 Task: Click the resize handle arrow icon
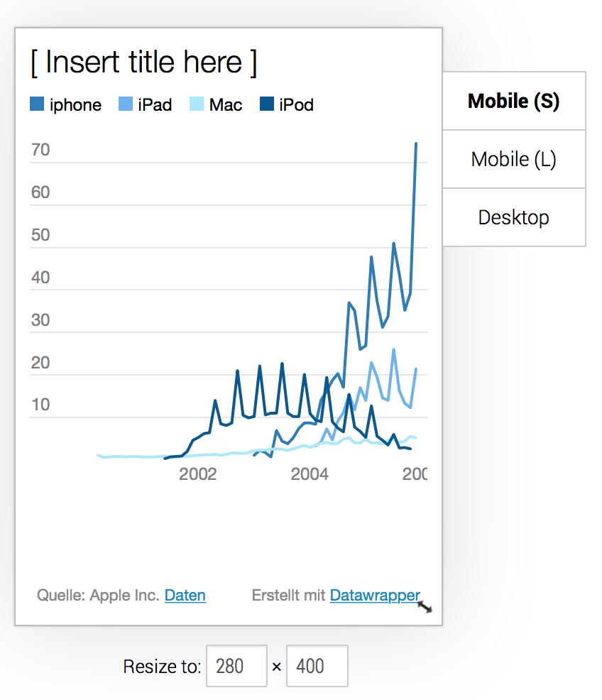coord(425,607)
